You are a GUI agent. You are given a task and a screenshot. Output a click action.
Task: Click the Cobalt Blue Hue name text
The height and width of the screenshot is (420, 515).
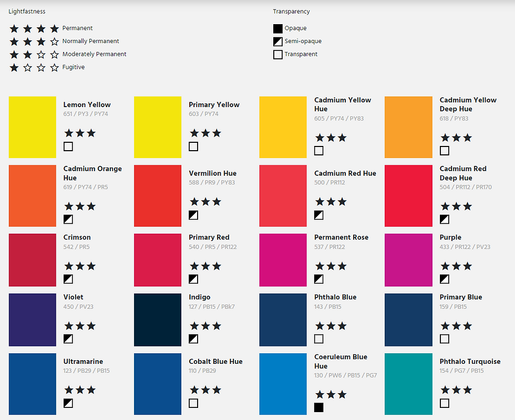point(216,361)
